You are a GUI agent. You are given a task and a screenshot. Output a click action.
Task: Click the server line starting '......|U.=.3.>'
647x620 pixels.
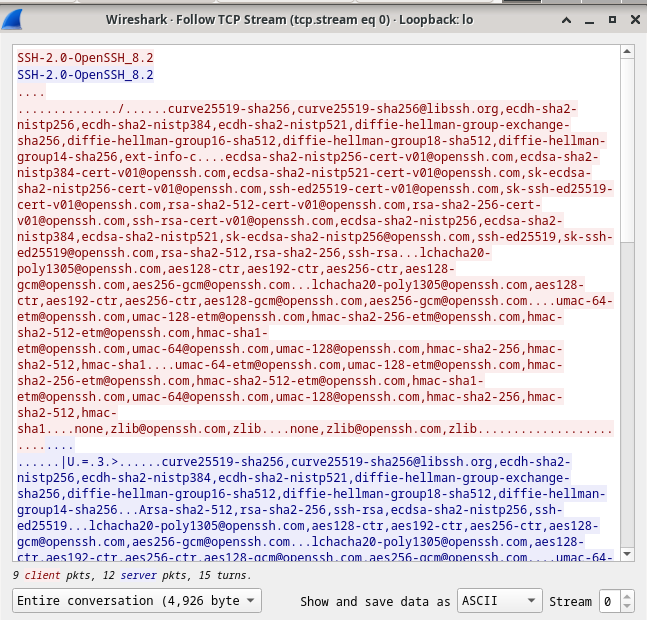293,462
